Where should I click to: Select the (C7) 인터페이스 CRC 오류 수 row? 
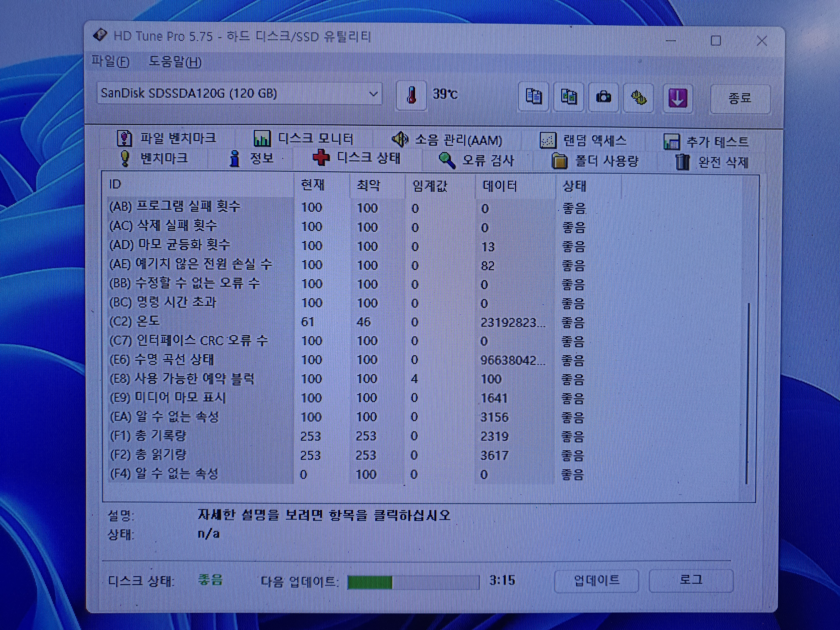347,341
